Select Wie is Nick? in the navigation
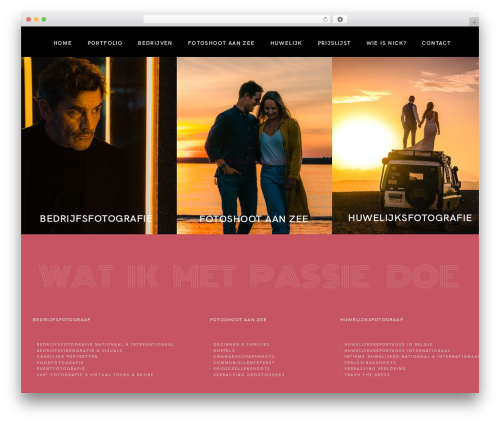The image size is (500, 423). [386, 43]
